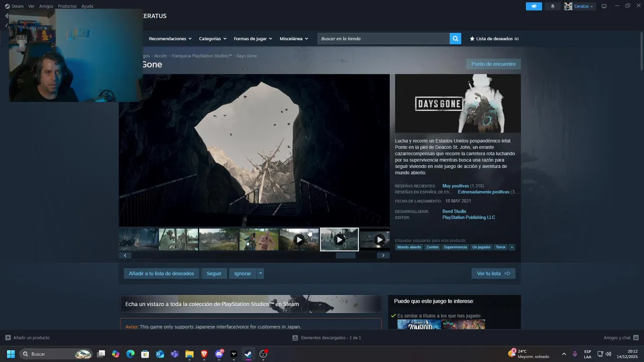Open the Ayuda menu
644x362 pixels.
tap(88, 7)
